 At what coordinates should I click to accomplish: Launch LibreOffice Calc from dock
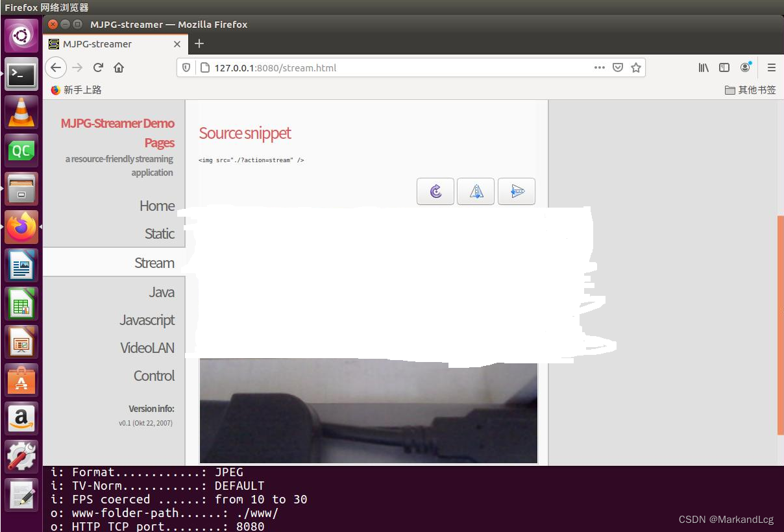pos(21,304)
